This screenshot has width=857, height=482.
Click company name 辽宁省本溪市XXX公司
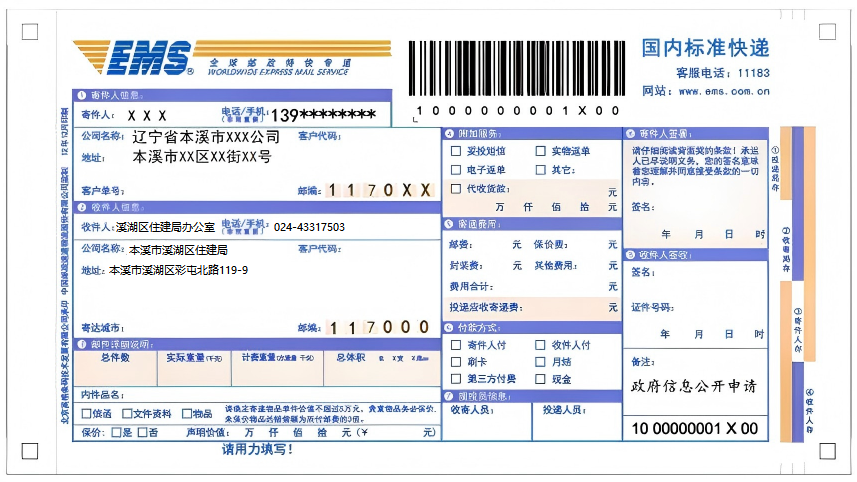[206, 137]
